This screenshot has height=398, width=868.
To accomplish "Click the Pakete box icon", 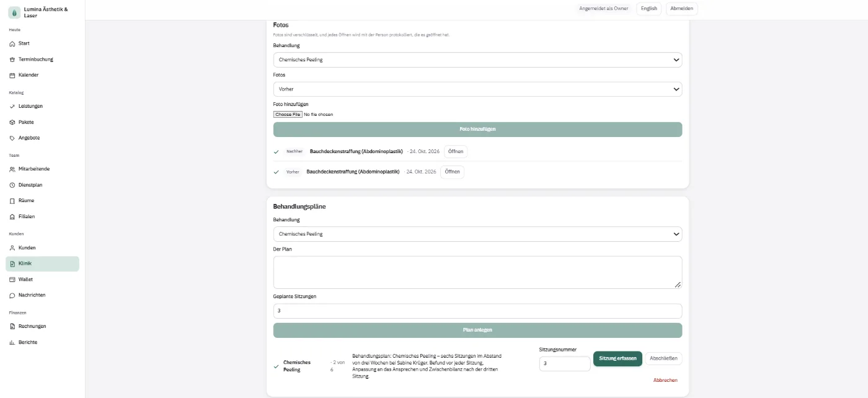I will click(x=12, y=122).
